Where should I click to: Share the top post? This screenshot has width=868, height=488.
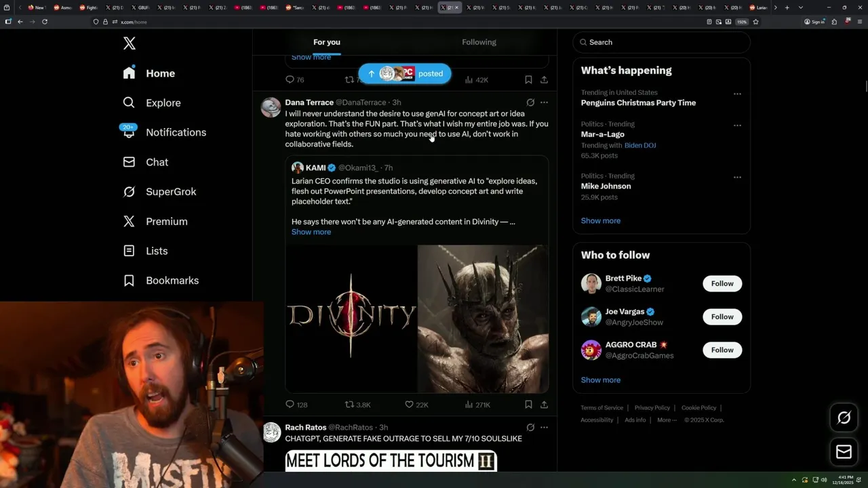pos(544,80)
